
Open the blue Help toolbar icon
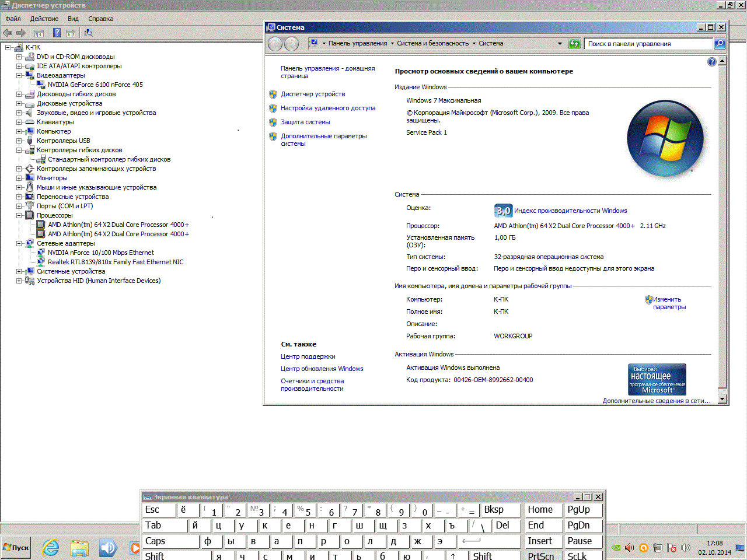click(x=57, y=33)
